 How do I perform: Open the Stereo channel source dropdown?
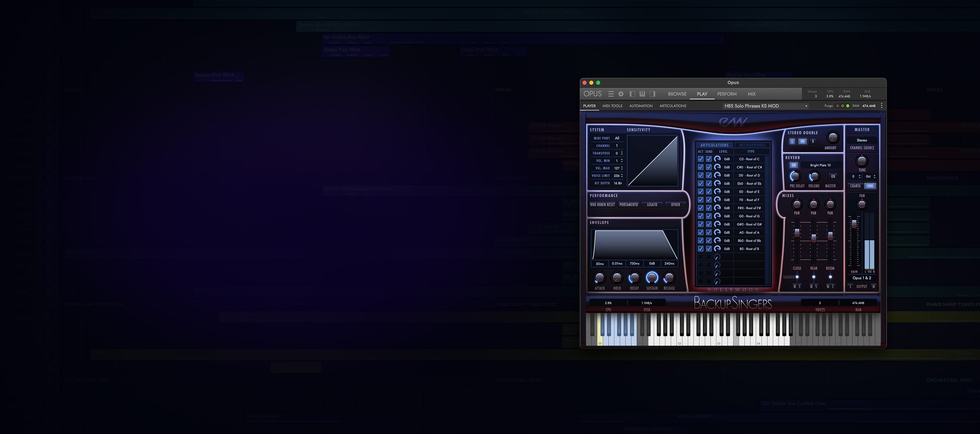862,140
